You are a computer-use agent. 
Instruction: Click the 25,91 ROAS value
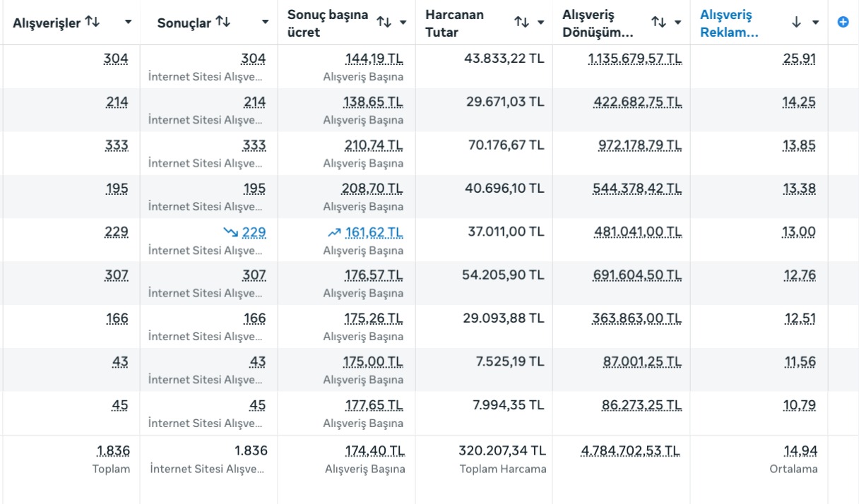pyautogui.click(x=799, y=59)
